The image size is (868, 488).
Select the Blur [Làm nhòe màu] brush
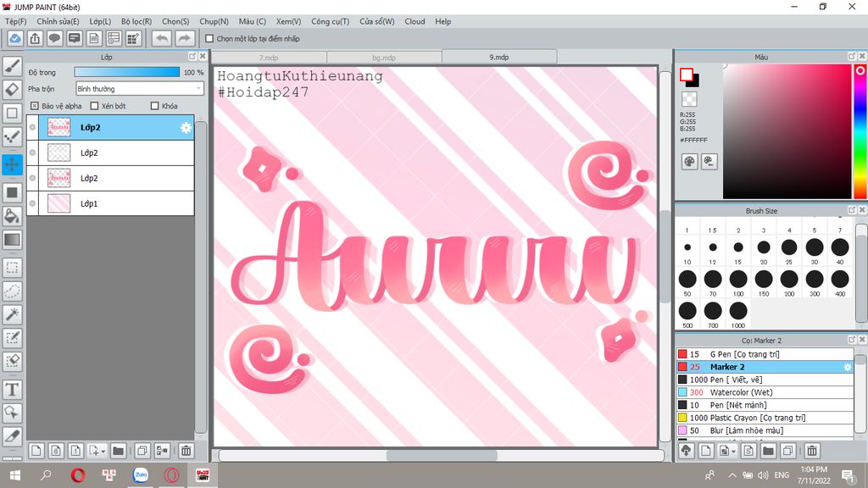[765, 430]
